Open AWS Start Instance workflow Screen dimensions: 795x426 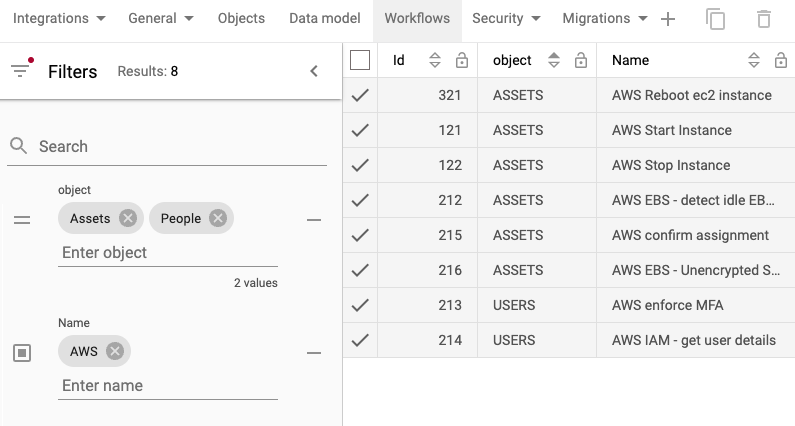coord(672,130)
